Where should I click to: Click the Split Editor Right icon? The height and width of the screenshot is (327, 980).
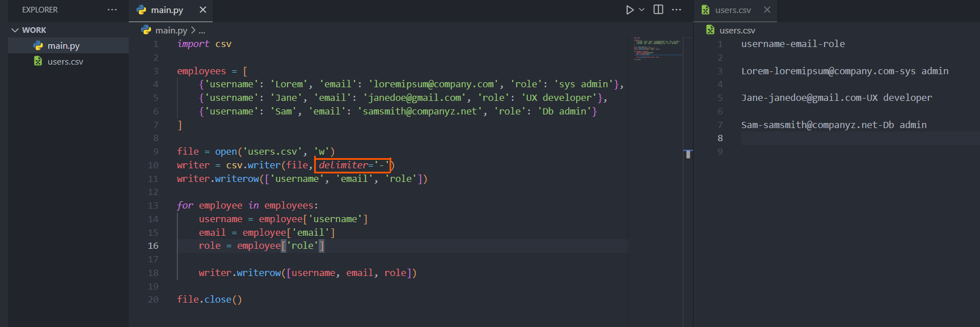tap(658, 10)
